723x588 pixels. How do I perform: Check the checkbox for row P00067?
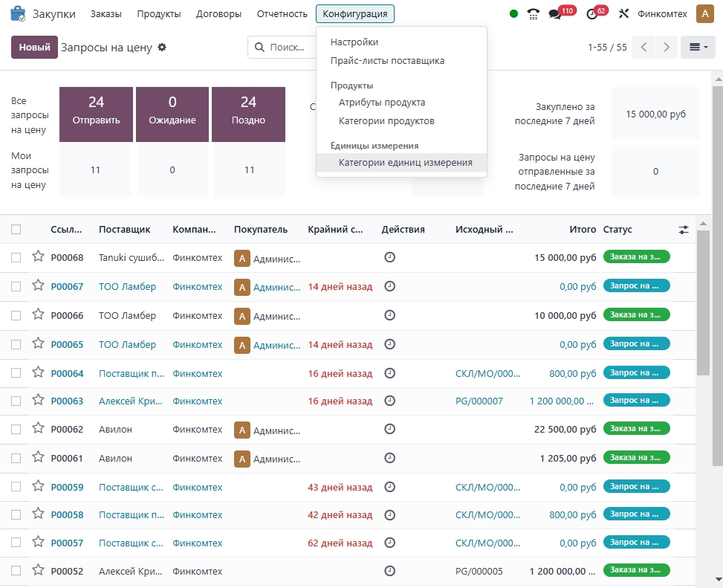click(16, 286)
